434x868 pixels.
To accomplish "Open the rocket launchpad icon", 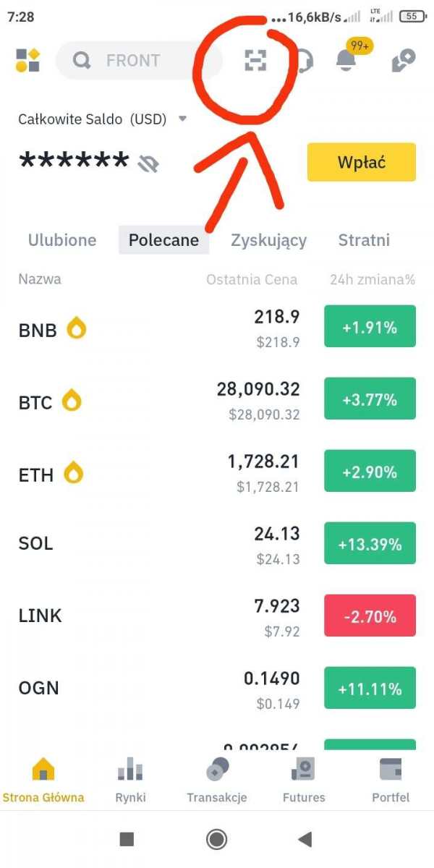I will pyautogui.click(x=403, y=61).
